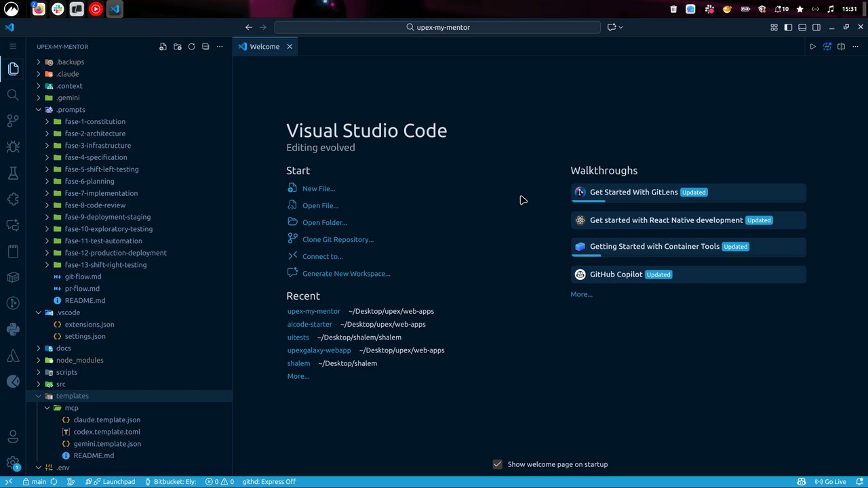Open YouTube Music from the top dock

96,9
